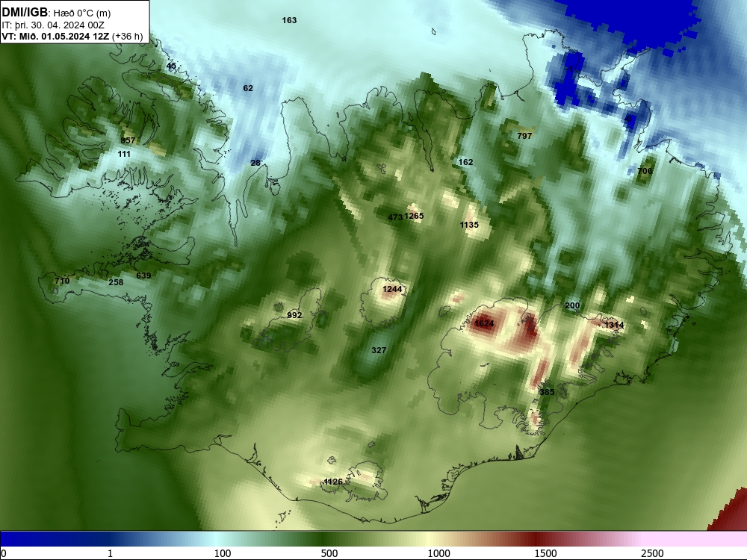Select the 1135 height label
Image resolution: width=747 pixels, height=560 pixels.
click(469, 225)
